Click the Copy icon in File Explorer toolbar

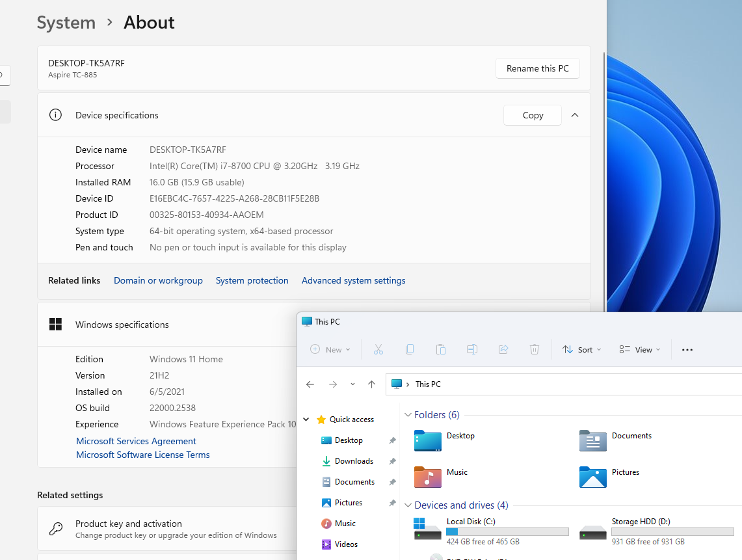pos(409,349)
